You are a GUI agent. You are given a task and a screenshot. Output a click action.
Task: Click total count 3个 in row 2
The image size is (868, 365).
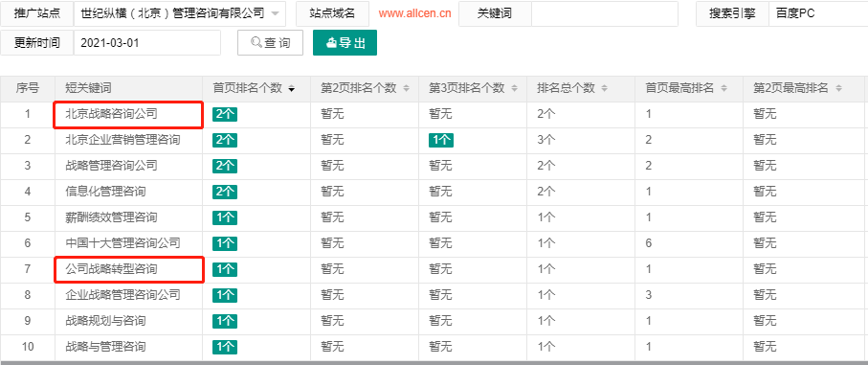tap(545, 140)
